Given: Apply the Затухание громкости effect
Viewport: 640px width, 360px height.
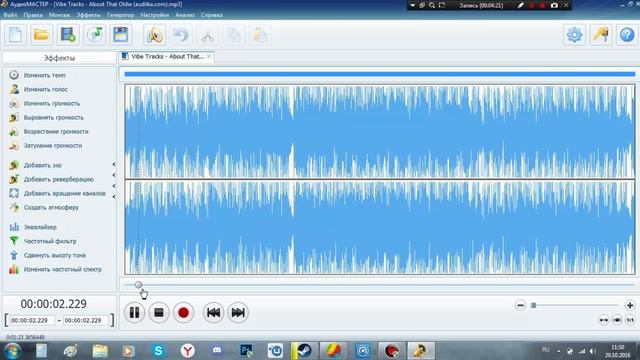Looking at the screenshot, I should point(53,146).
